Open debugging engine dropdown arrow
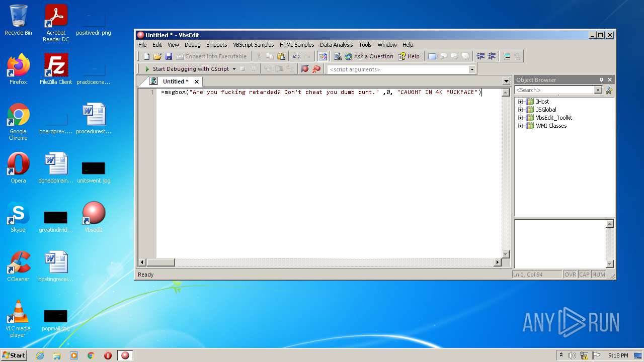 pyautogui.click(x=234, y=69)
